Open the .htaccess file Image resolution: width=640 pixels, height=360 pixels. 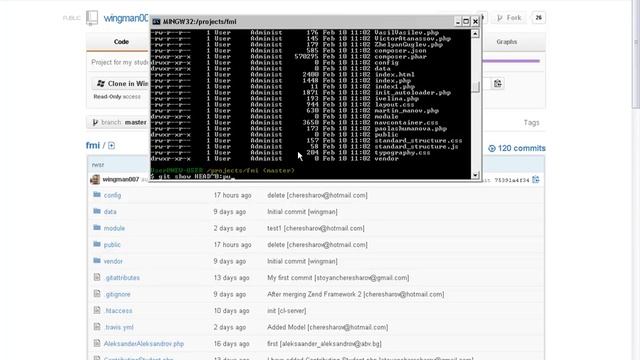pos(118,311)
